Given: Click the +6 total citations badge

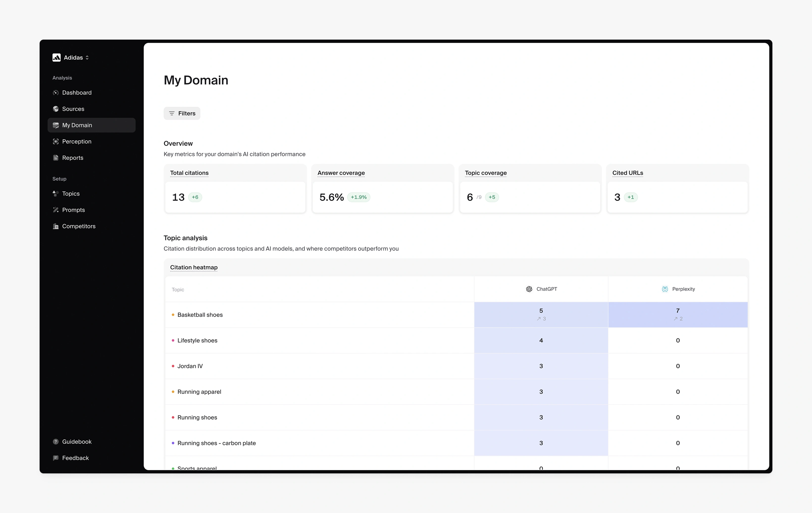Looking at the screenshot, I should [195, 197].
